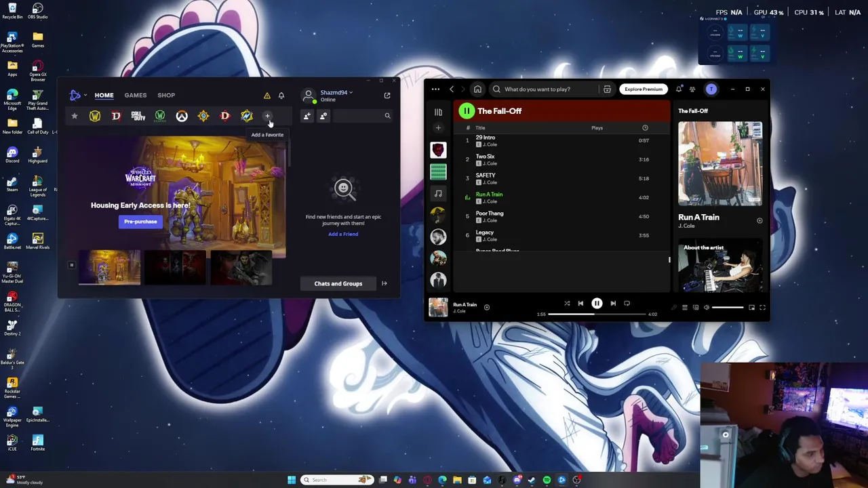
Task: Switch to Battle.net HOME tab
Action: 104,96
